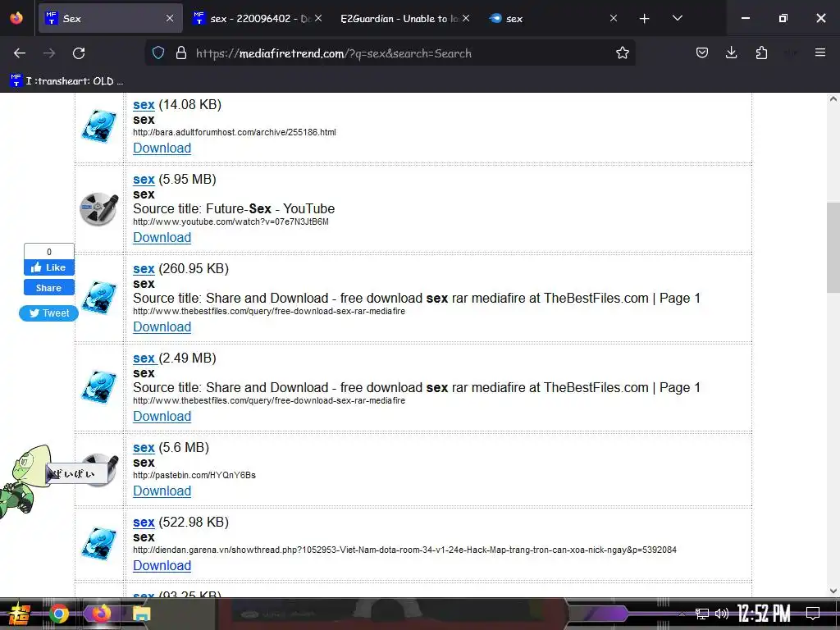Open the Pocket save icon
Viewport: 840px width, 630px height.
[x=702, y=53]
